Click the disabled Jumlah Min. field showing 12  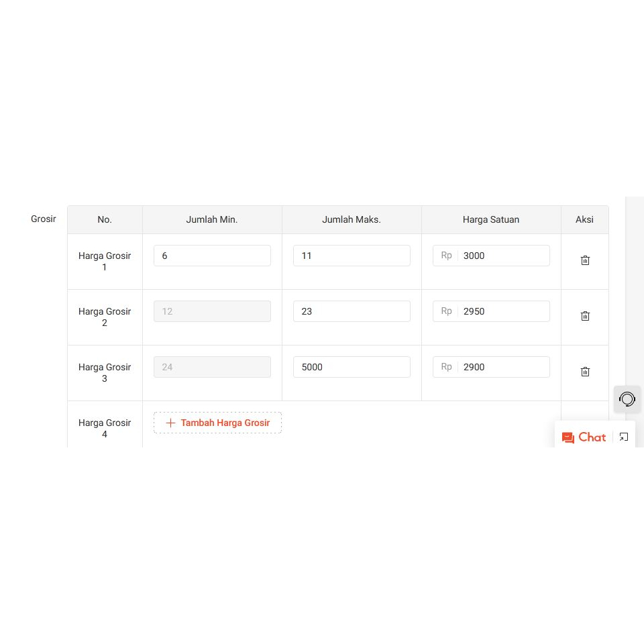[213, 311]
